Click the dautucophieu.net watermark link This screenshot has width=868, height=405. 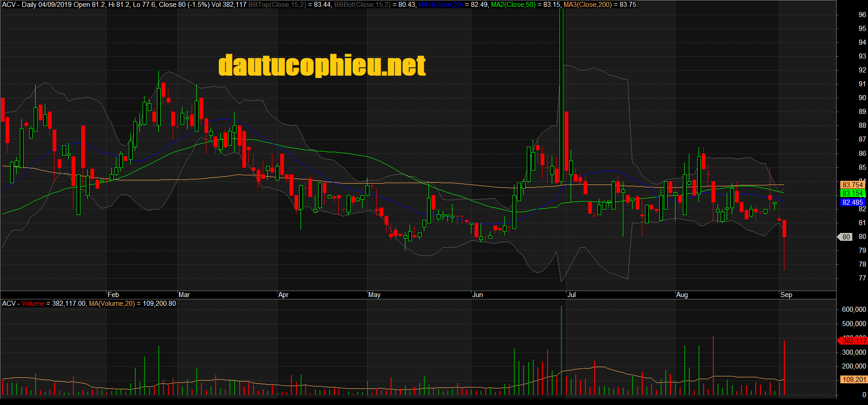pos(322,66)
